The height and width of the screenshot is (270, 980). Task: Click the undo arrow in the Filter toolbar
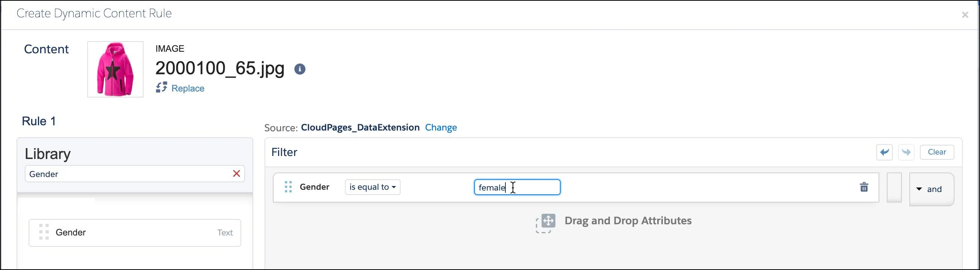point(885,152)
